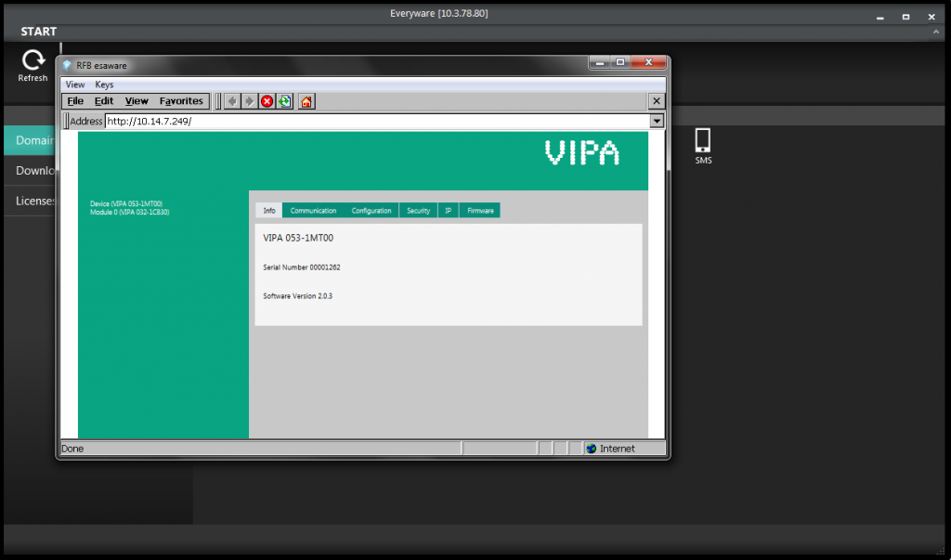Screen dimensions: 951x560
Task: Open the Favorites menu
Action: click(181, 101)
